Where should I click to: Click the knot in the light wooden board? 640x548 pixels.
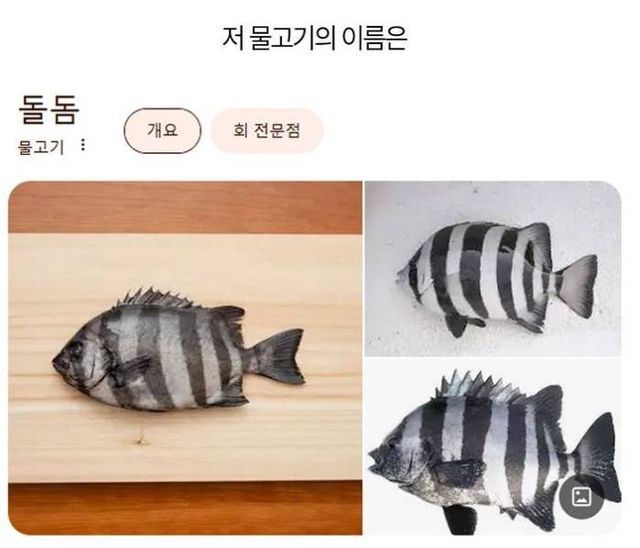(x=140, y=439)
